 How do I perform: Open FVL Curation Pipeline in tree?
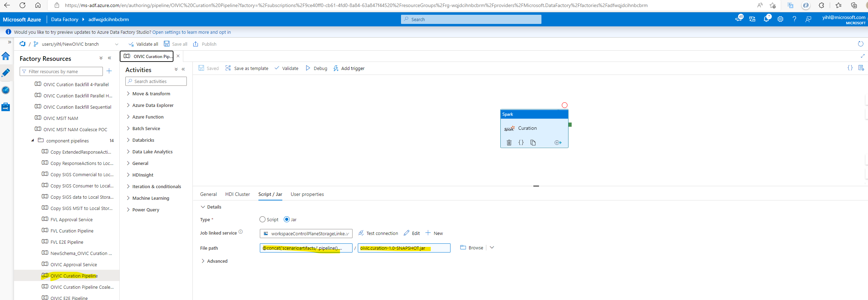coord(72,231)
